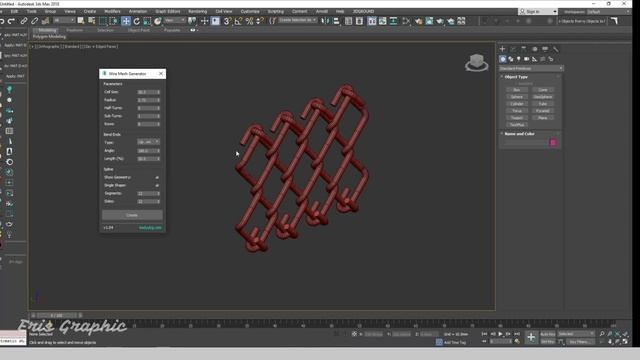
Task: Select the Shapes category icon
Action: pos(511,59)
